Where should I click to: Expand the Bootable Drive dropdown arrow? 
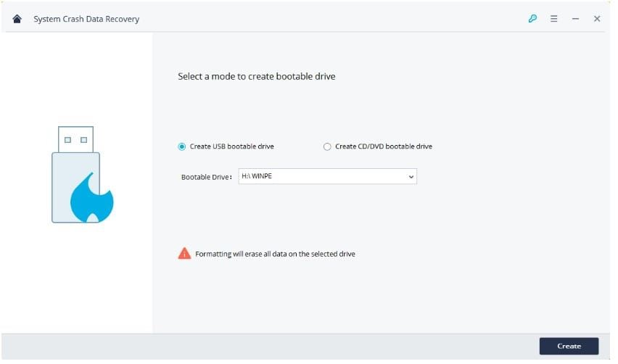coord(411,177)
